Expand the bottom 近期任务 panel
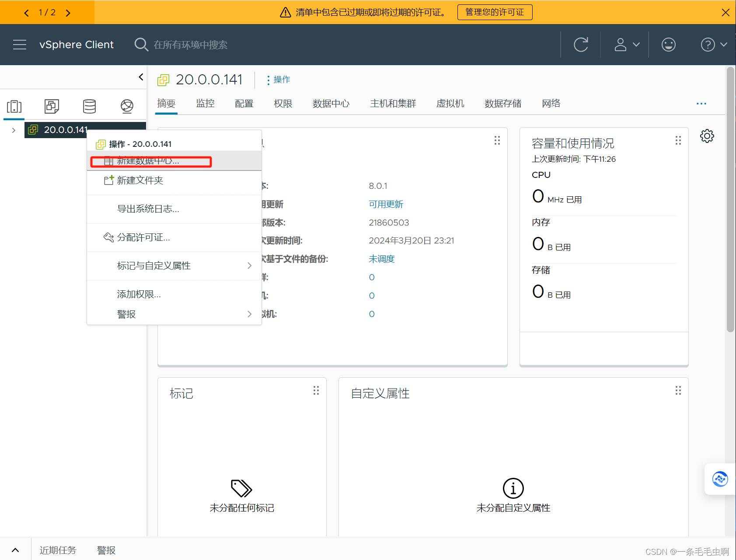The width and height of the screenshot is (736, 560). [15, 550]
